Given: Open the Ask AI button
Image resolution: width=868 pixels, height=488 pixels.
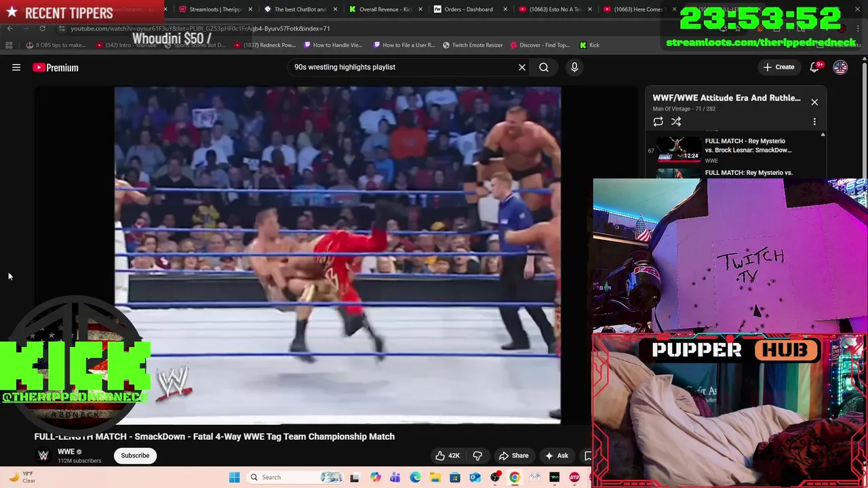Looking at the screenshot, I should click(556, 455).
